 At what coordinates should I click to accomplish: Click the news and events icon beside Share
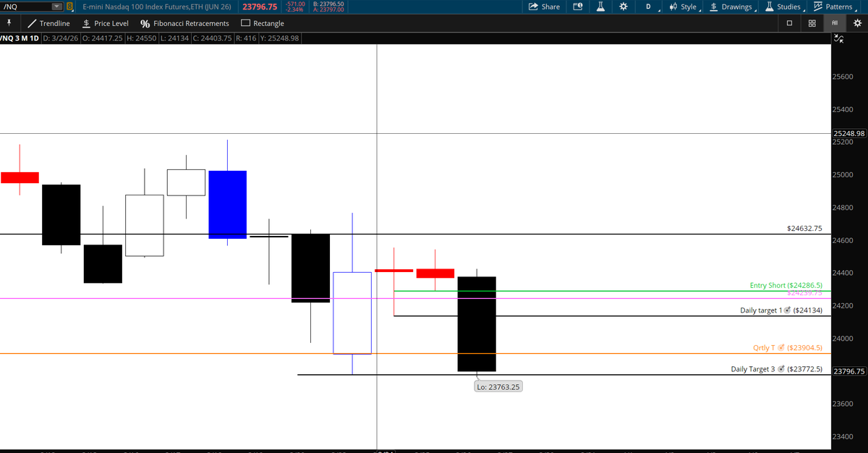(x=577, y=7)
